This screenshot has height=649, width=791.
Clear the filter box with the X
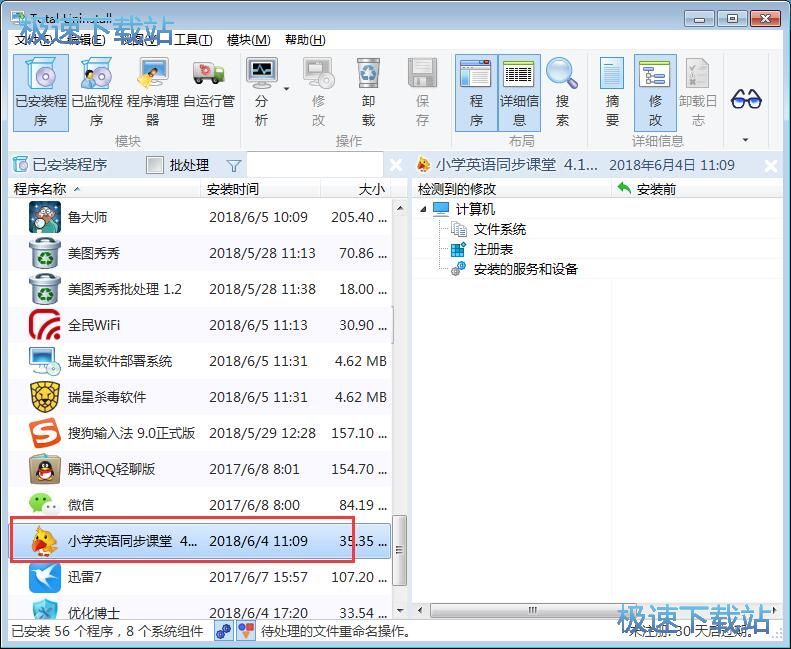pyautogui.click(x=396, y=165)
